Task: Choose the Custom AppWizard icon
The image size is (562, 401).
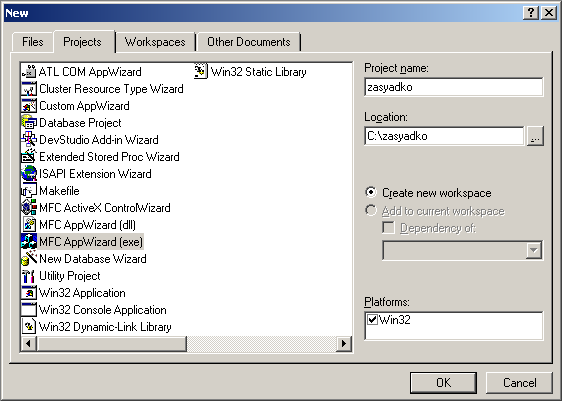Action: (x=29, y=106)
